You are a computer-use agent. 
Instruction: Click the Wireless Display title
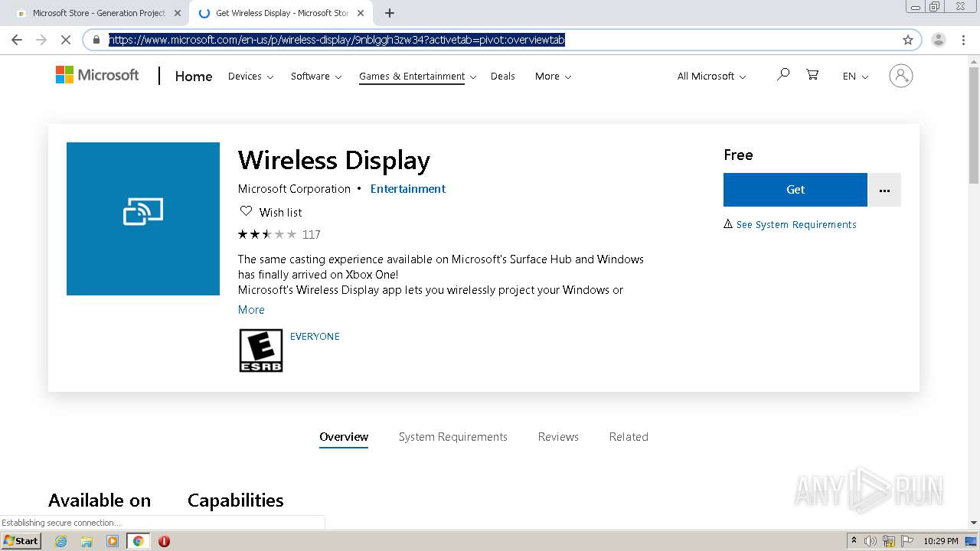pyautogui.click(x=334, y=161)
